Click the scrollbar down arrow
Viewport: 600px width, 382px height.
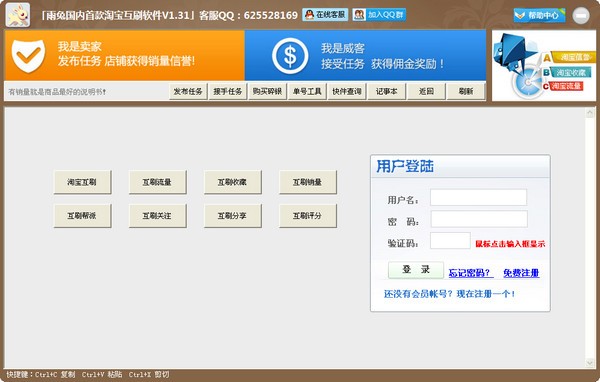[589, 363]
